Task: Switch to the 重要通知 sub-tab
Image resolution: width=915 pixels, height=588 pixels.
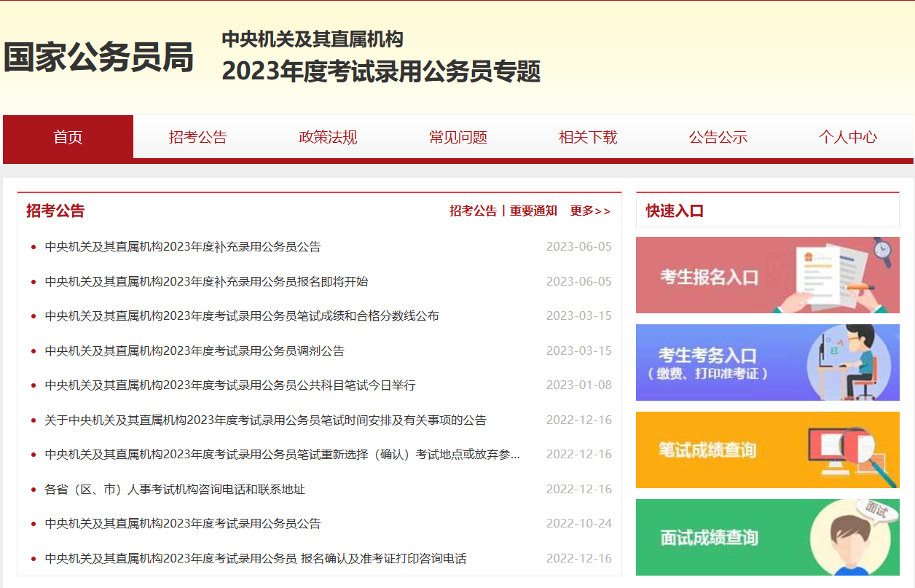Action: (533, 211)
